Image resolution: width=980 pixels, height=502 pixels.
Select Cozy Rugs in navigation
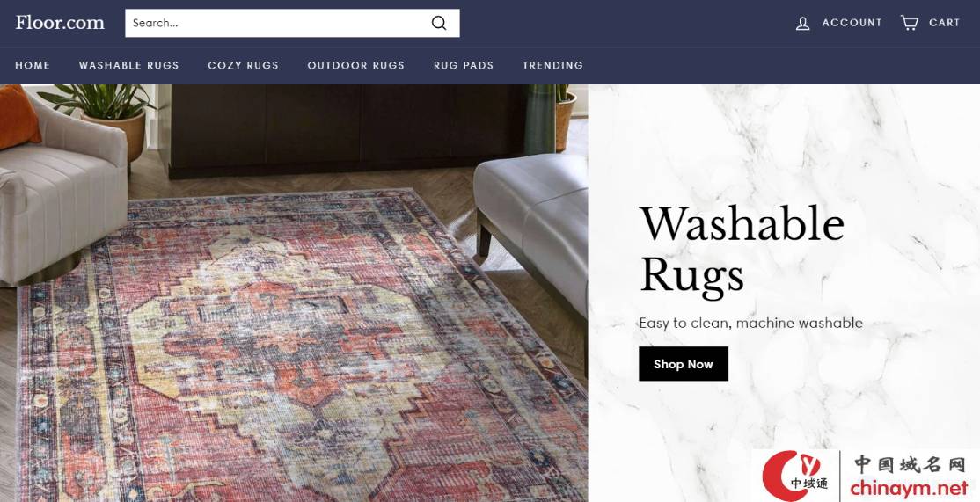[243, 65]
